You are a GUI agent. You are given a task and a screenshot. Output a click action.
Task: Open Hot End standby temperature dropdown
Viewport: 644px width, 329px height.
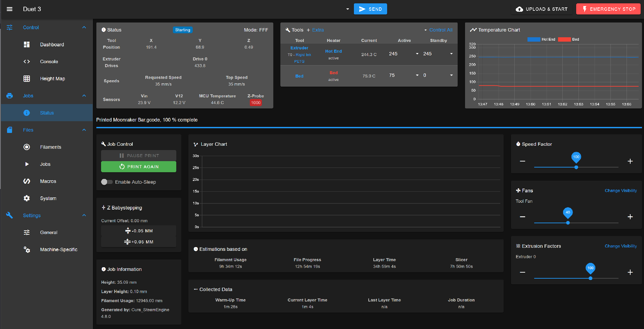tap(451, 54)
